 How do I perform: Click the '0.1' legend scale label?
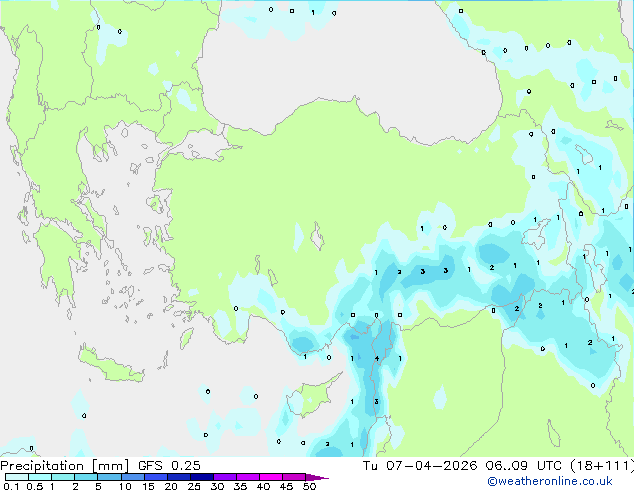coord(11,486)
